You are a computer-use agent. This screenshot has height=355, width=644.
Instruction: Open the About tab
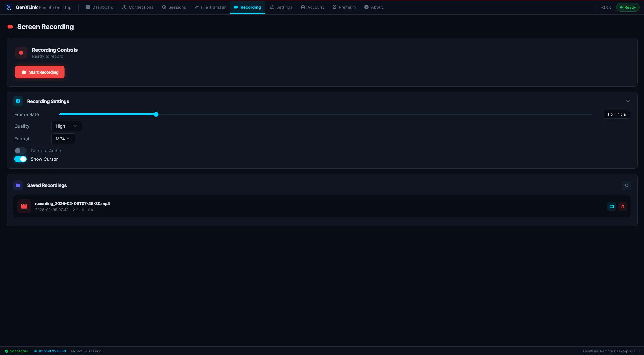pos(374,7)
